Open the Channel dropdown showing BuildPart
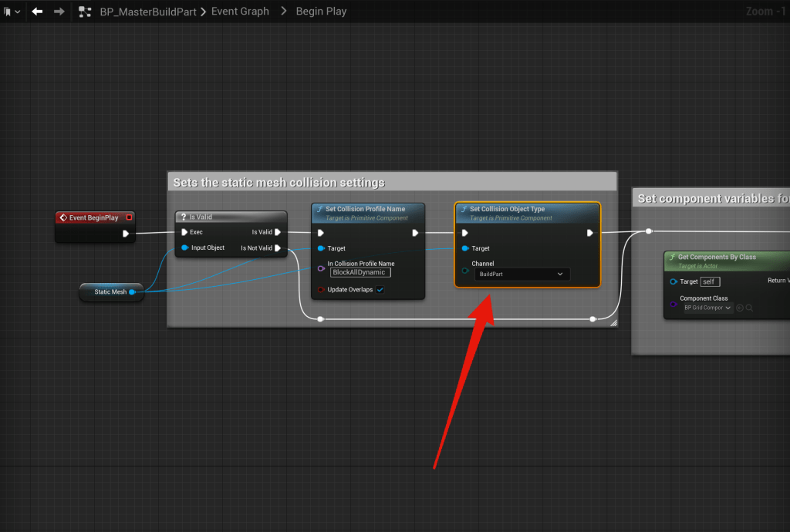 tap(522, 274)
